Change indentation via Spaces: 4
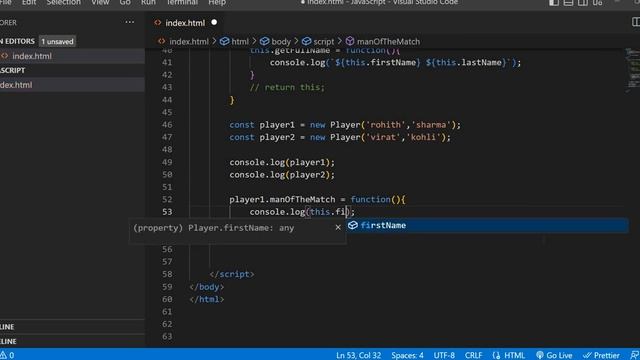The height and width of the screenshot is (360, 640). coord(407,355)
